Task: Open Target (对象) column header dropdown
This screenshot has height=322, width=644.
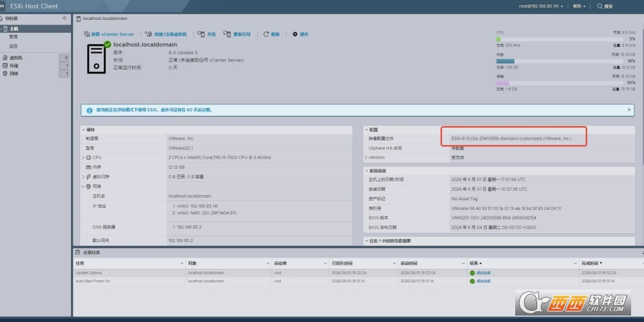Action: coord(267,263)
